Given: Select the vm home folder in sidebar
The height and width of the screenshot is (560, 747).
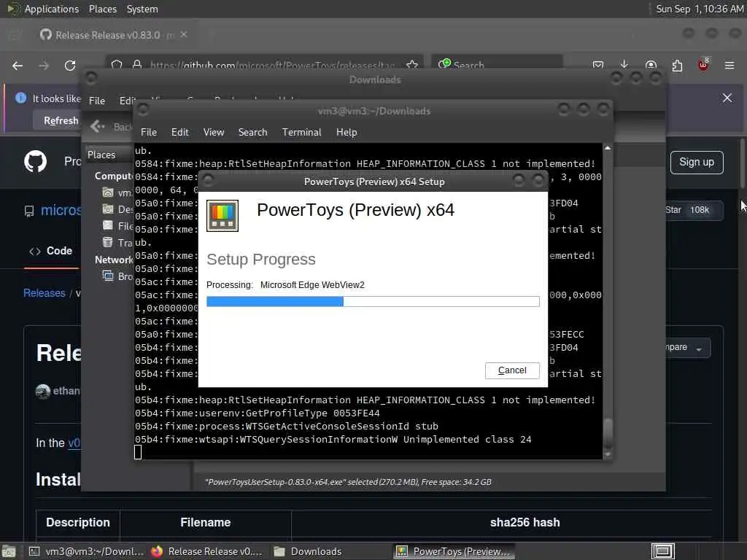Looking at the screenshot, I should click(x=117, y=192).
